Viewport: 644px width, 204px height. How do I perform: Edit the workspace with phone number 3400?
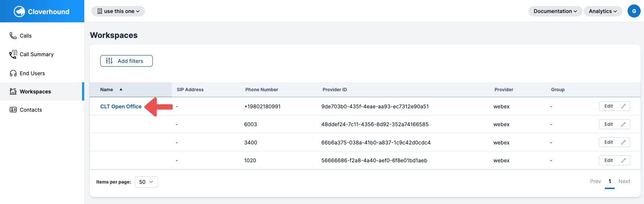tap(614, 142)
